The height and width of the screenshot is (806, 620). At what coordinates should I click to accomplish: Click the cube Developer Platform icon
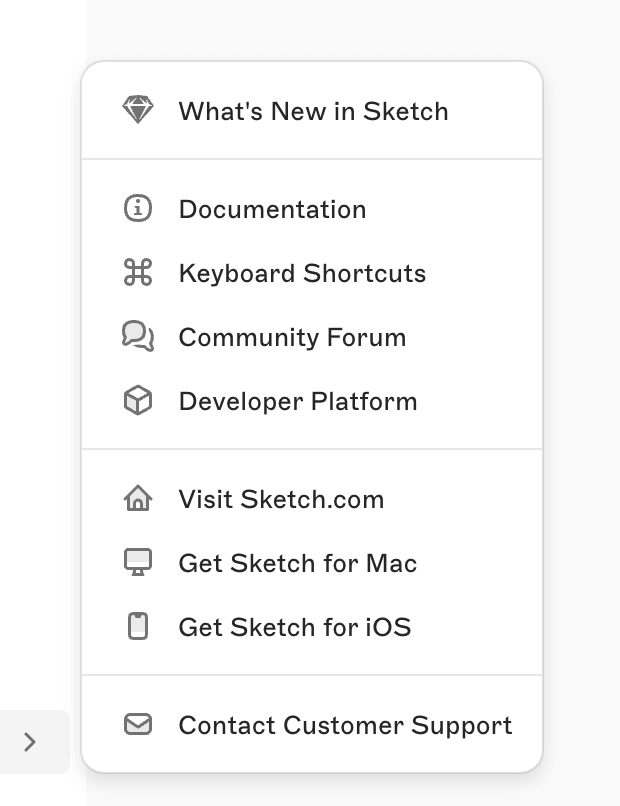pos(138,401)
